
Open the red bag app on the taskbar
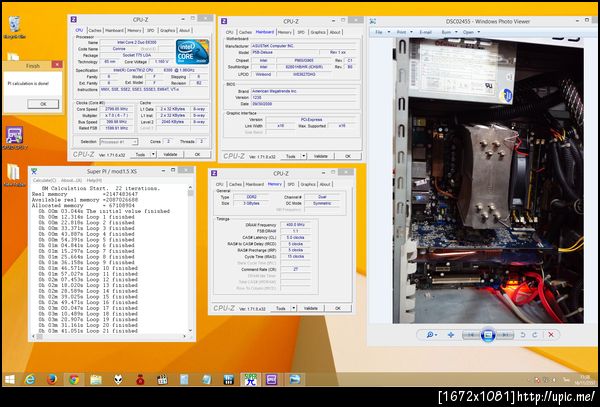click(x=140, y=379)
